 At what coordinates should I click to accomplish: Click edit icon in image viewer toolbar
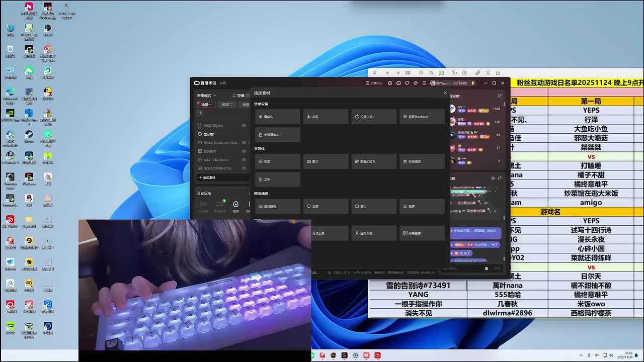tap(465, 73)
